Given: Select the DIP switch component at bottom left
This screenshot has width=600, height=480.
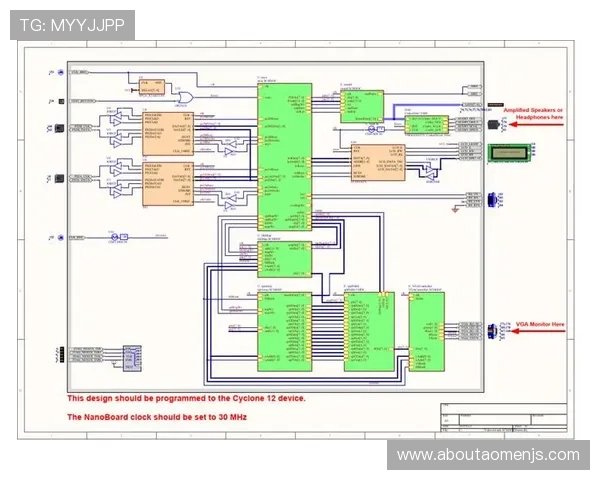Looking at the screenshot, I should click(130, 356).
